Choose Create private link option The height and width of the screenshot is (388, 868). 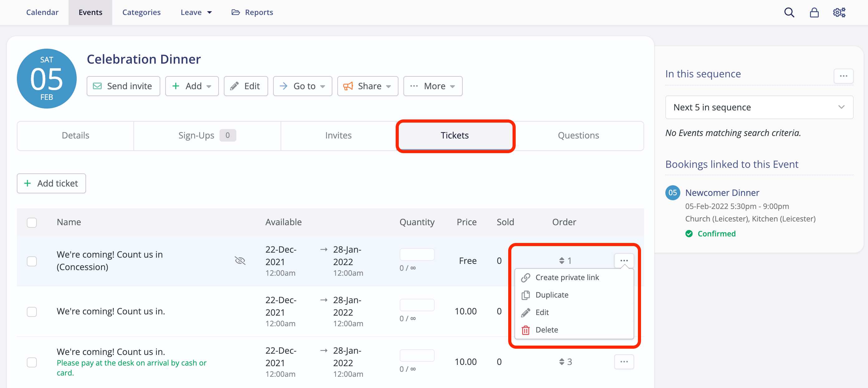click(x=567, y=277)
